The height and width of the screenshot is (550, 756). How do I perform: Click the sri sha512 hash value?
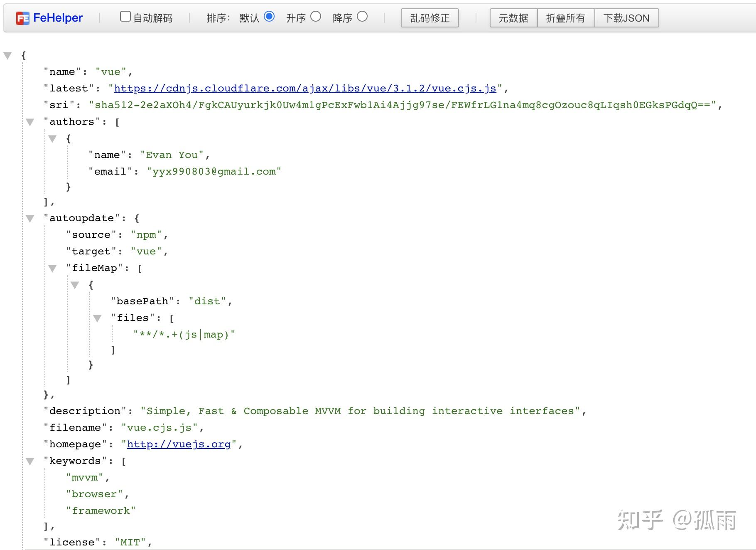click(x=403, y=105)
